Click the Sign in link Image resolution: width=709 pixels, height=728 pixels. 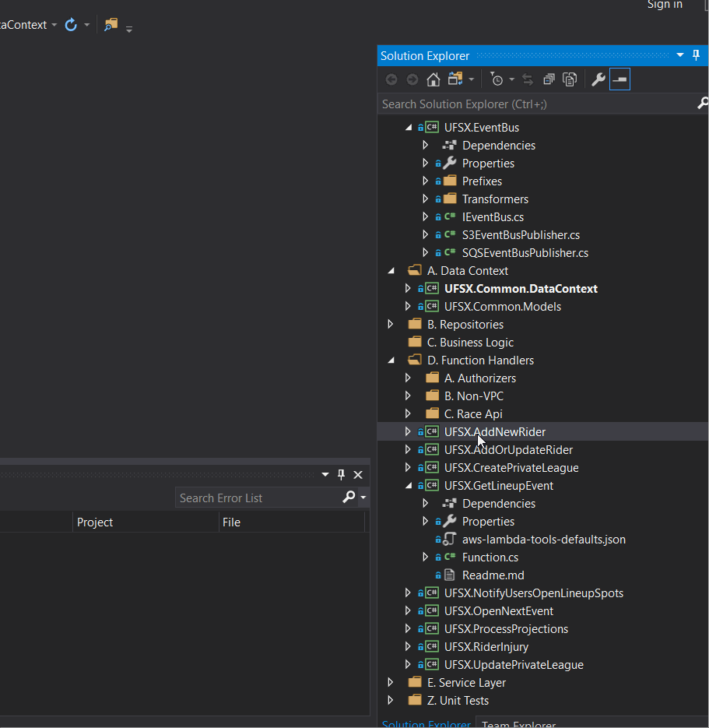coord(665,5)
